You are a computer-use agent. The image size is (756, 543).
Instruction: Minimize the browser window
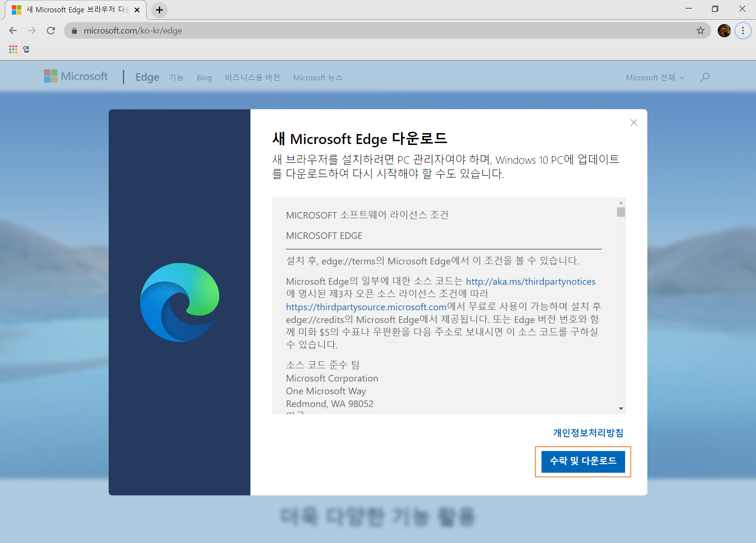coord(688,8)
